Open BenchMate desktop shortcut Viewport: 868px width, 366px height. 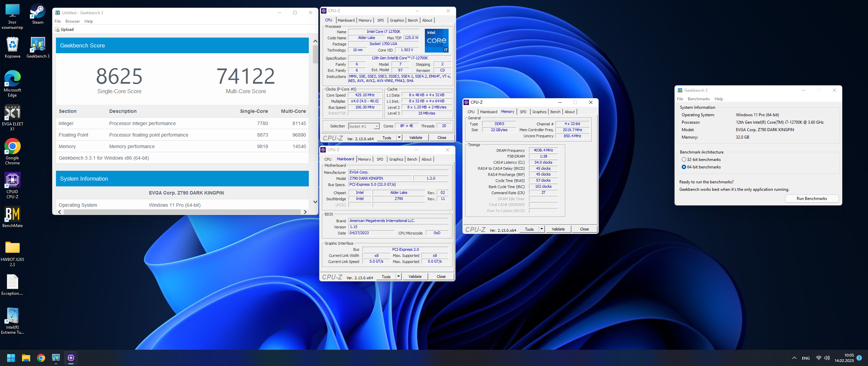[x=13, y=217]
